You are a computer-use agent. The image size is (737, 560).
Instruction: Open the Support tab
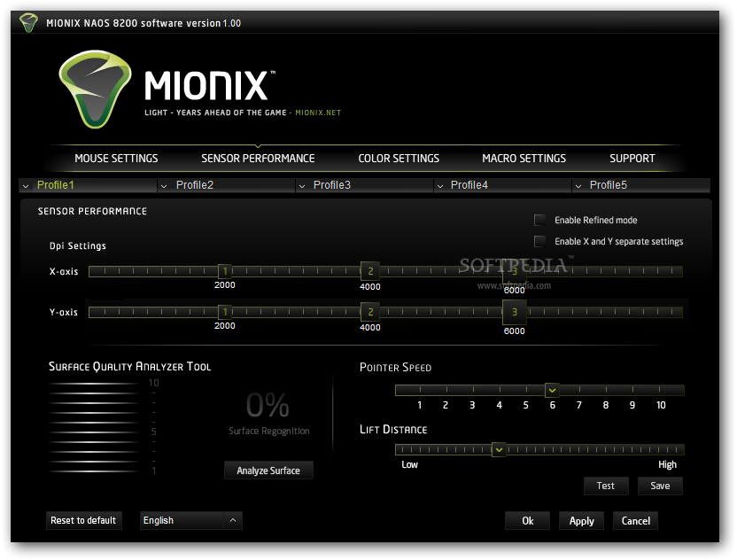pyautogui.click(x=632, y=159)
